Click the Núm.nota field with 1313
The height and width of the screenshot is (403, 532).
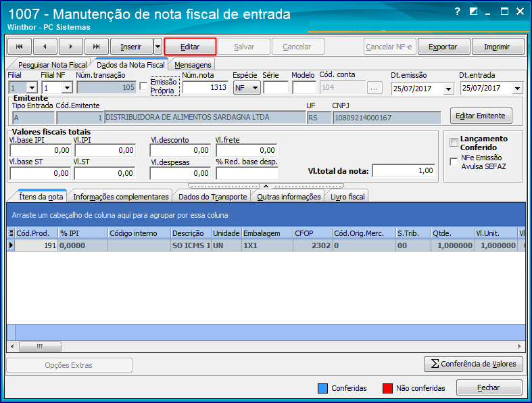pos(205,87)
